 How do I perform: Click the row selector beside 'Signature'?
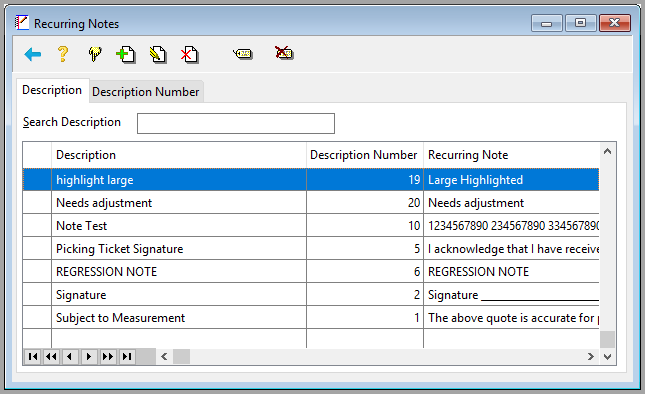[37, 295]
